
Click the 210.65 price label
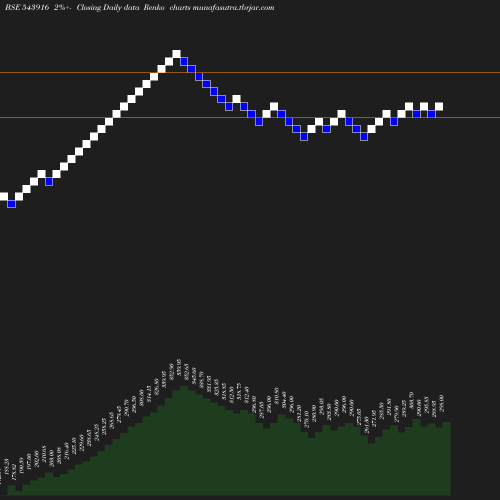[44, 454]
